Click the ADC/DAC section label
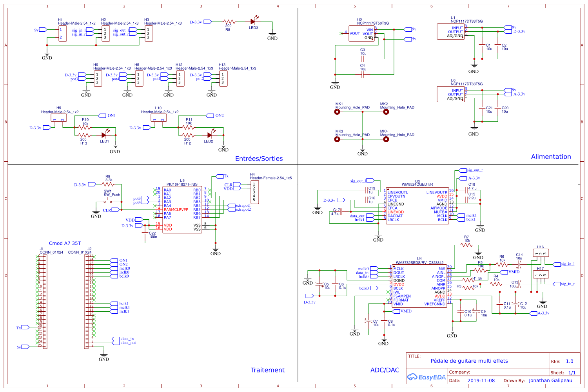This screenshot has height=392, width=588. (x=385, y=370)
